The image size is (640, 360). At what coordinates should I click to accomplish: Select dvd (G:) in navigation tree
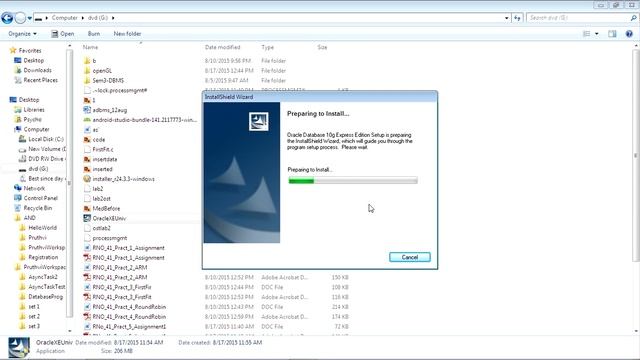click(x=38, y=169)
